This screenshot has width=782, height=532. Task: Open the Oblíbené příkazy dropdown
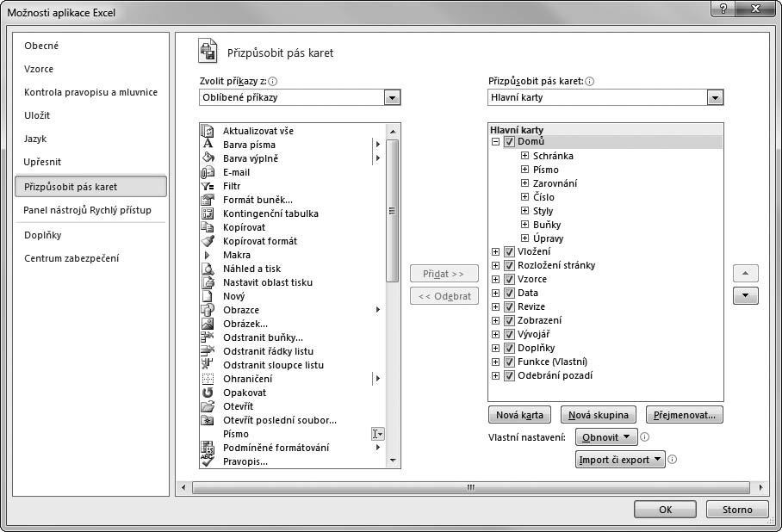pos(392,98)
